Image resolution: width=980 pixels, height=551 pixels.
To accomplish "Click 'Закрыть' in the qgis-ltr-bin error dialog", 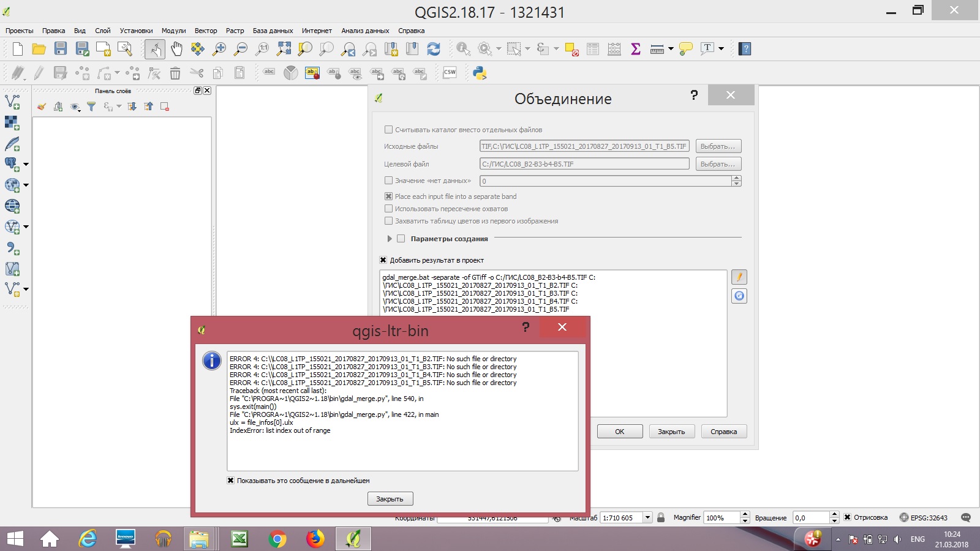I will click(x=390, y=499).
